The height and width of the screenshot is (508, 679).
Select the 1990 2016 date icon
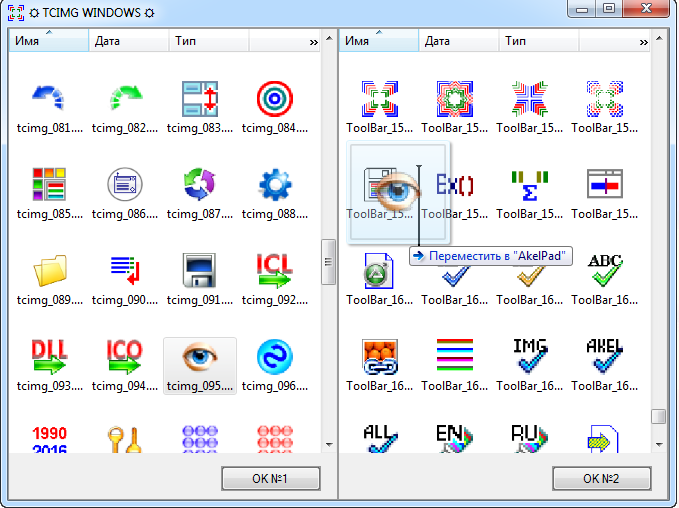tap(49, 439)
